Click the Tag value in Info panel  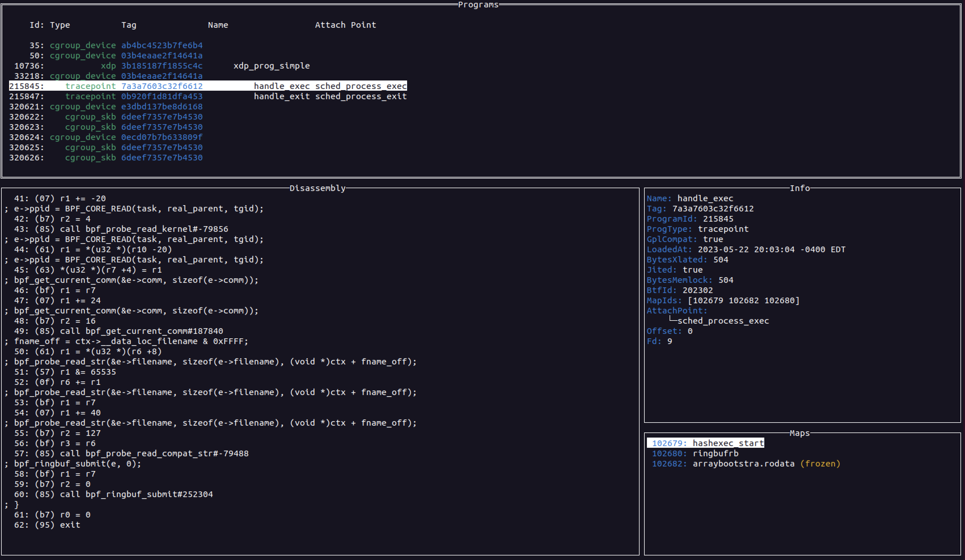pyautogui.click(x=713, y=209)
